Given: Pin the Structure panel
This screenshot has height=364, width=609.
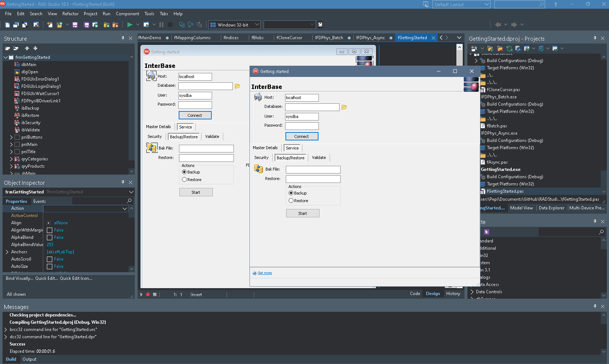Looking at the screenshot, I should [x=123, y=38].
